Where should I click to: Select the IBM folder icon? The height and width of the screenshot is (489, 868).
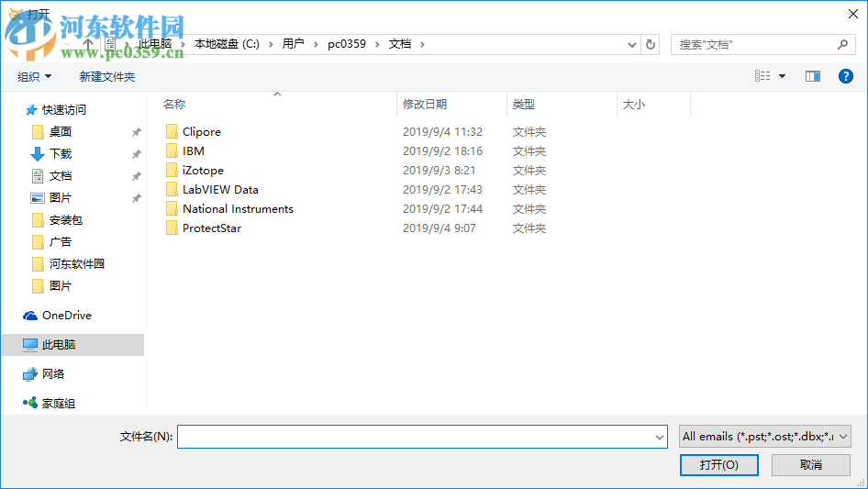[x=172, y=151]
